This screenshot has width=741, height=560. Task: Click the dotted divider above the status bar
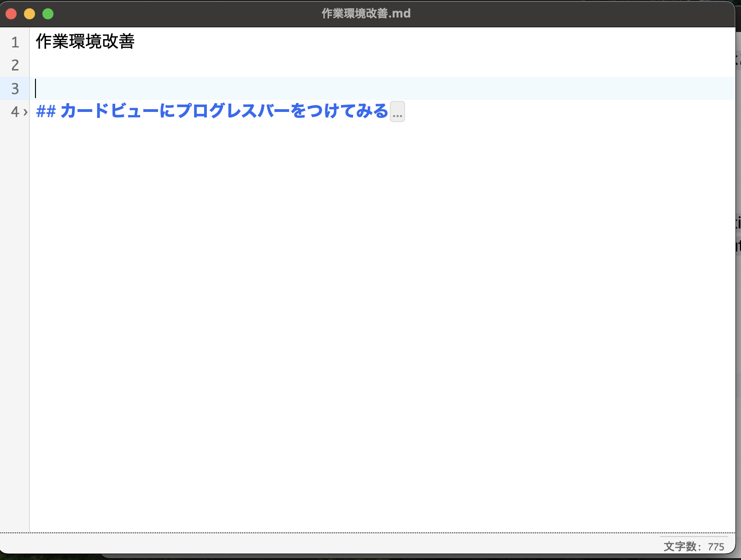tap(369, 533)
